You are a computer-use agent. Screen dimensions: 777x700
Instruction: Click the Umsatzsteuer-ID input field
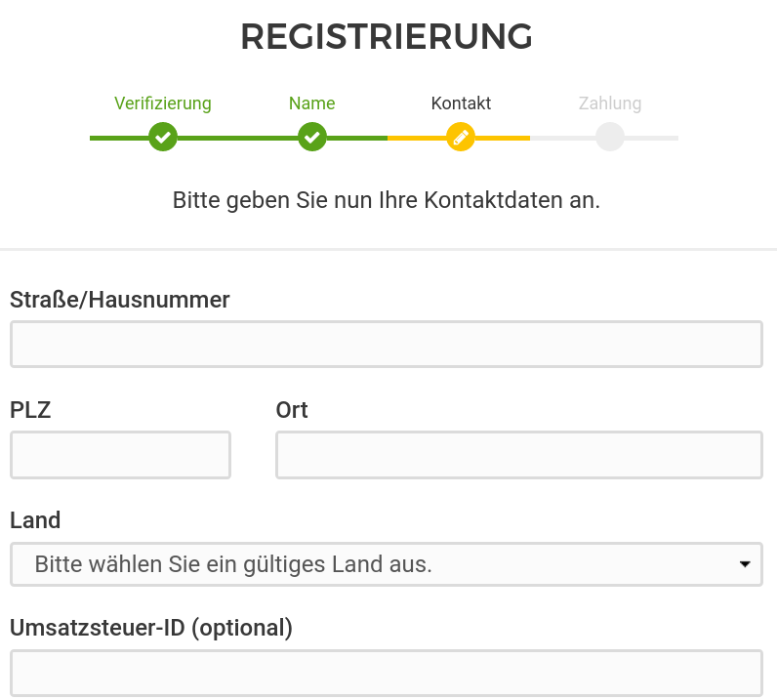click(x=386, y=674)
